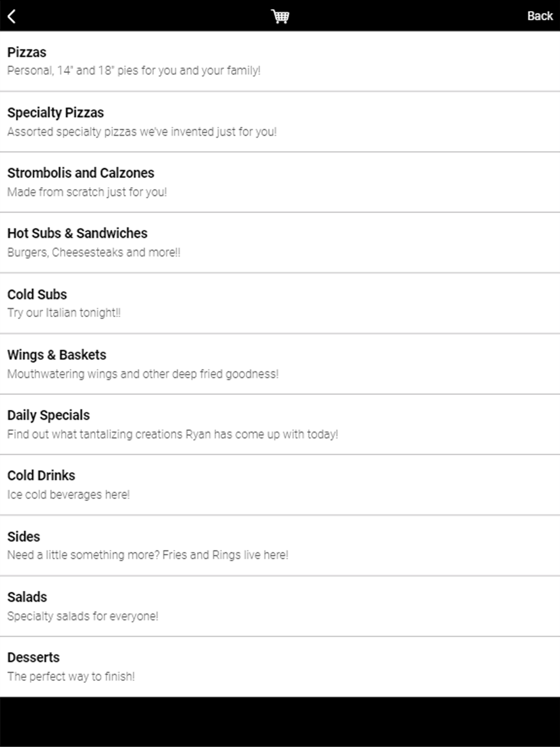This screenshot has width=560, height=747.
Task: Click 'Burgers, Cheesesteaks and more!!' description
Action: [94, 253]
